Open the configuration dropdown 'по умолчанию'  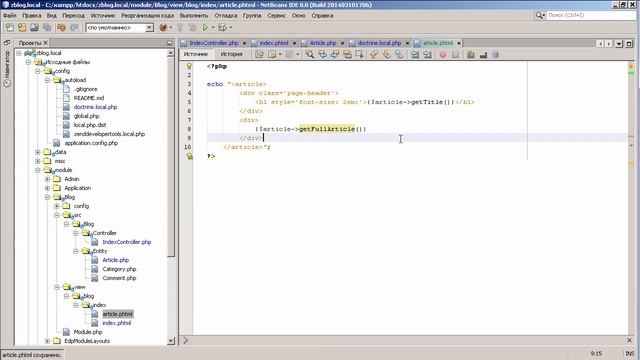(149, 27)
